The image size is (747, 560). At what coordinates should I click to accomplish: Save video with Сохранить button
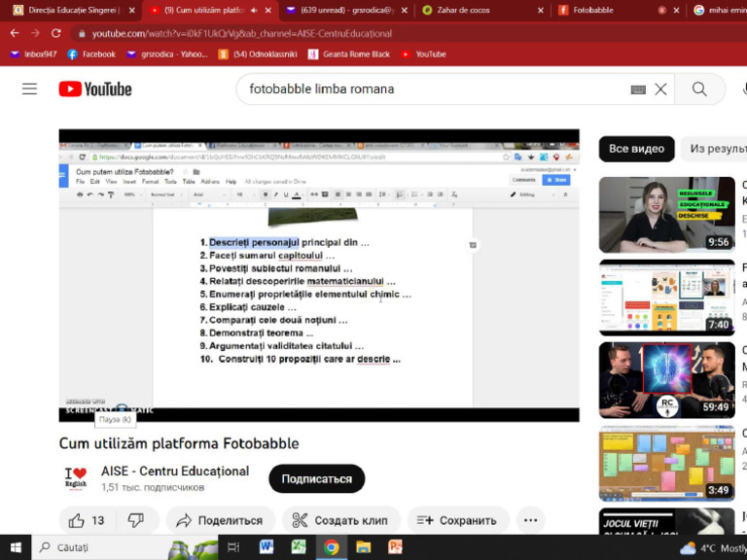tap(457, 520)
